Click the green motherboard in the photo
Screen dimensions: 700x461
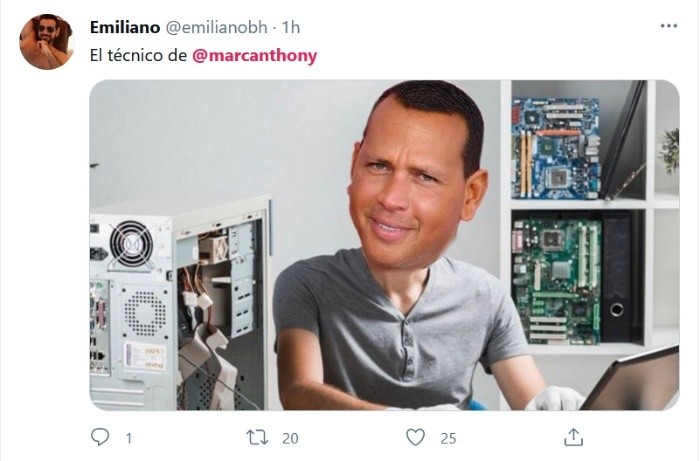click(x=557, y=280)
